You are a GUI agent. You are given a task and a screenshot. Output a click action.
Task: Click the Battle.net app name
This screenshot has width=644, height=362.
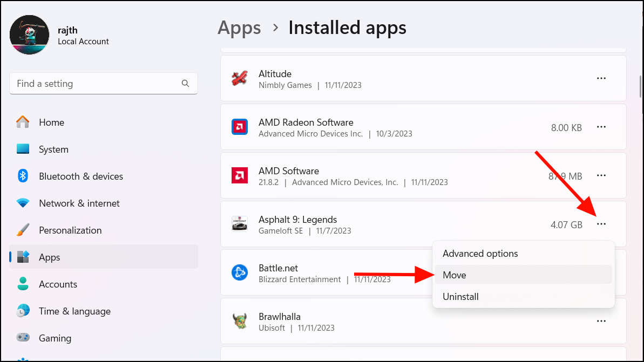(278, 268)
